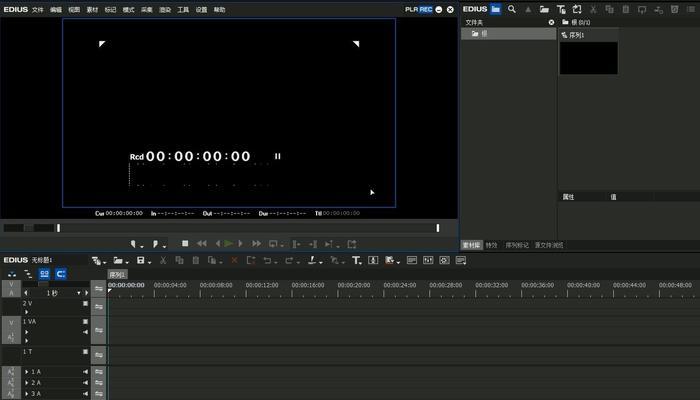Jump to next edit point

313,244
